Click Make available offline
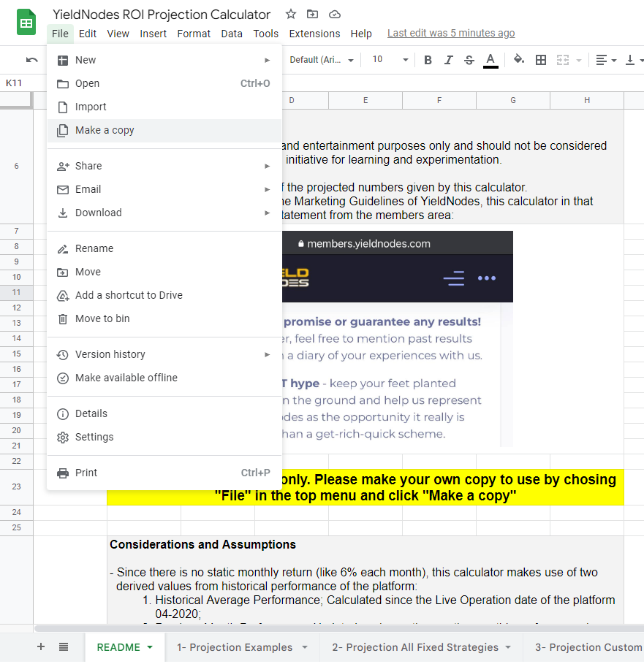 (164, 378)
